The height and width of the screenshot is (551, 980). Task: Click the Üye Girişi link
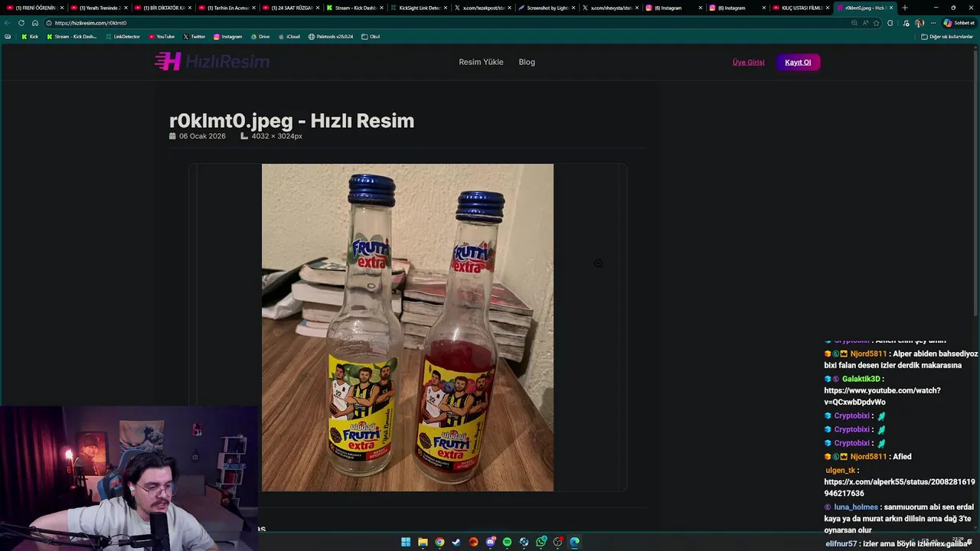pyautogui.click(x=748, y=62)
